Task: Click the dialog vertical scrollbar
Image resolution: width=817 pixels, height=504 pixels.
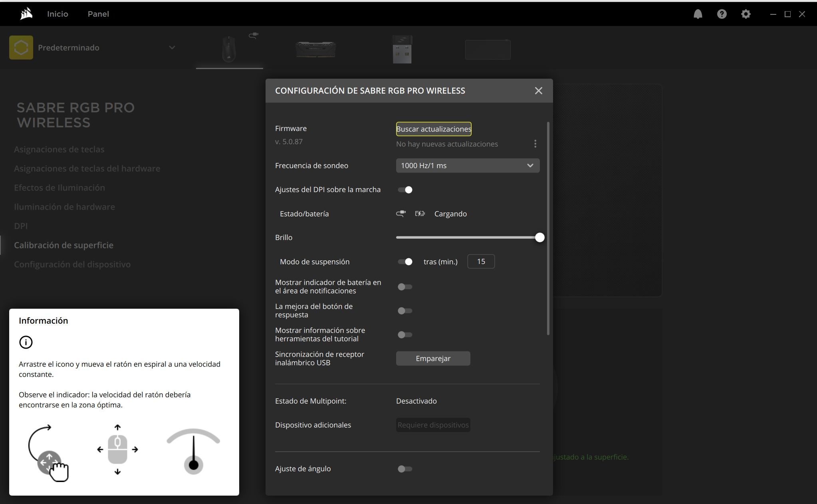Action: (x=548, y=228)
